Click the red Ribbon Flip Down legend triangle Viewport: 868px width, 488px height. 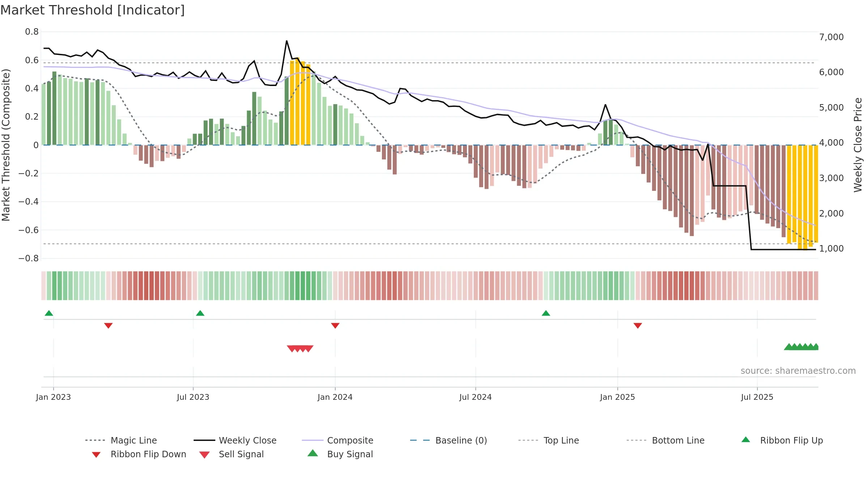pyautogui.click(x=96, y=455)
